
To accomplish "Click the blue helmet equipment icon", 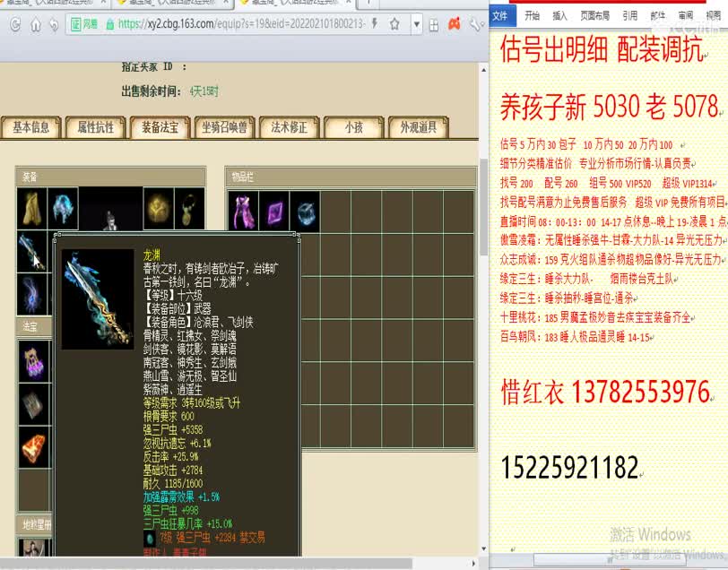I will (63, 209).
